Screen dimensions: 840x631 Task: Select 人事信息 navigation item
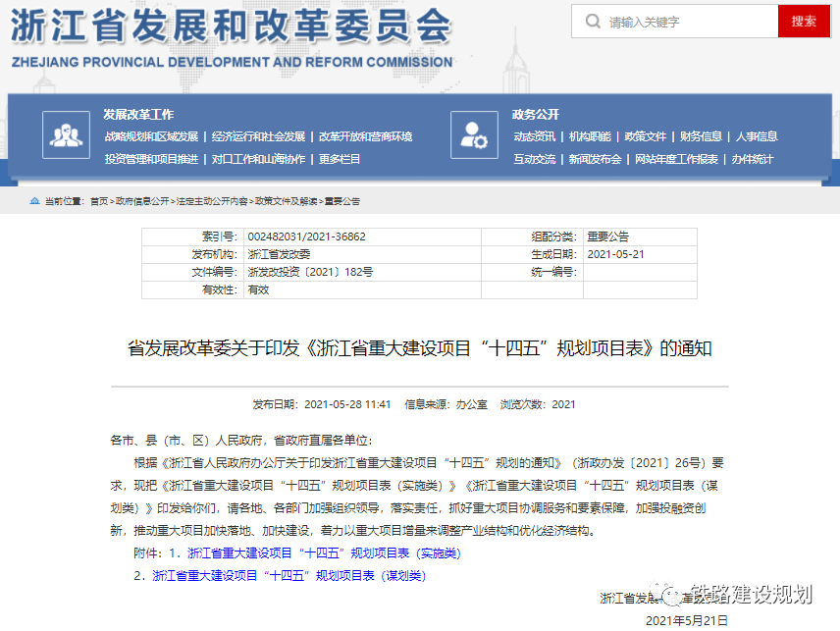pyautogui.click(x=758, y=136)
